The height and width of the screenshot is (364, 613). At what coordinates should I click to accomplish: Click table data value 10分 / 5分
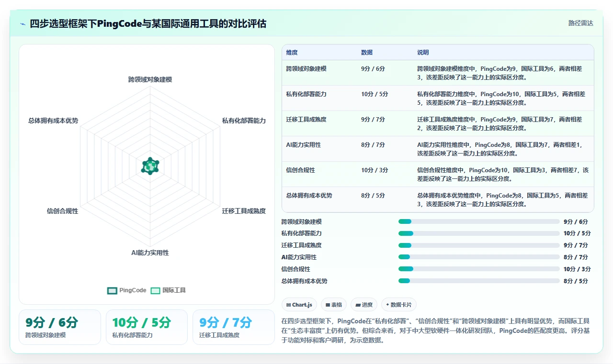coord(375,94)
